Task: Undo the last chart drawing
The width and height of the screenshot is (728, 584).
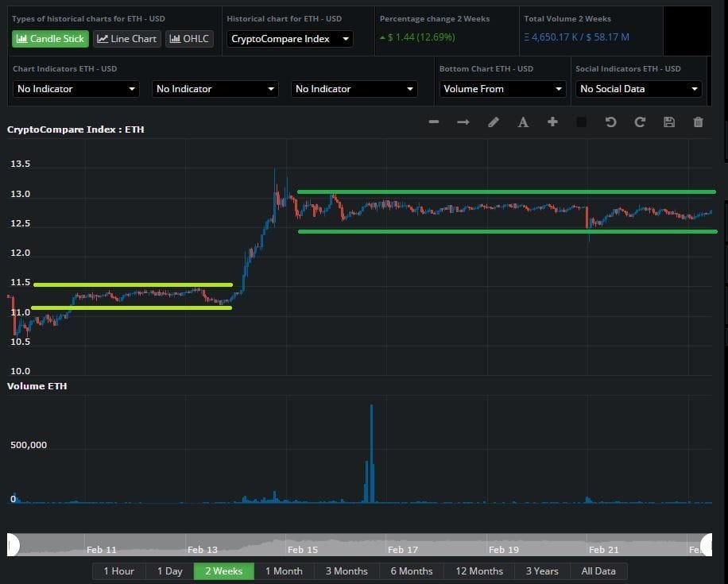Action: [x=610, y=122]
